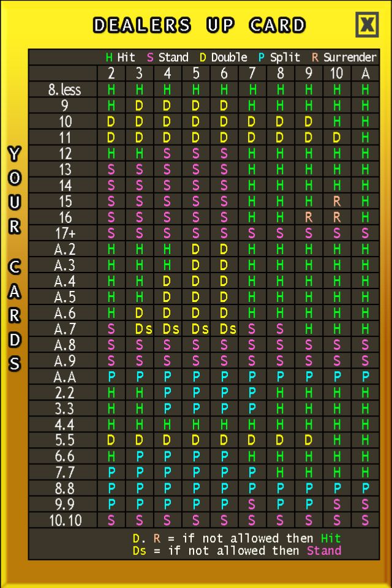Click the S cell for A.9 versus dealer 10
The image size is (392, 588).
click(x=337, y=361)
